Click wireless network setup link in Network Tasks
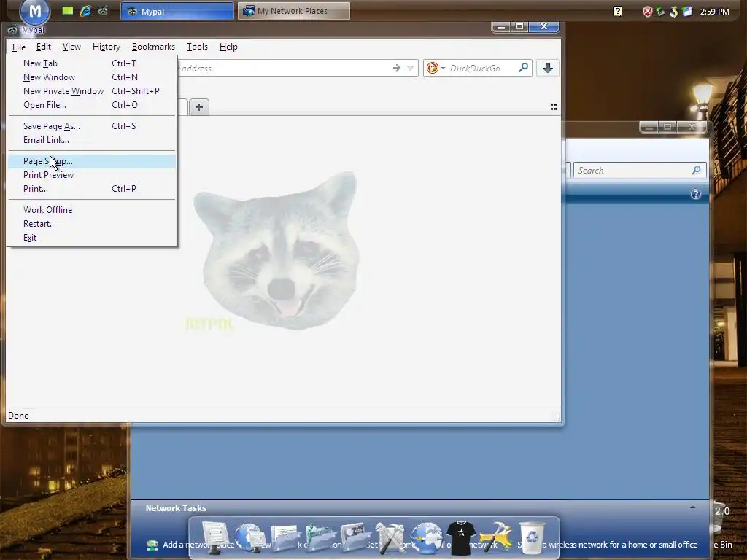 [608, 544]
